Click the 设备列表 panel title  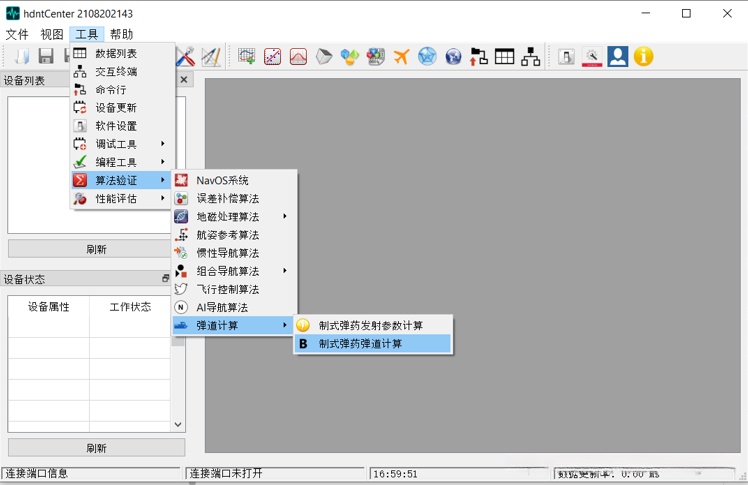click(24, 80)
